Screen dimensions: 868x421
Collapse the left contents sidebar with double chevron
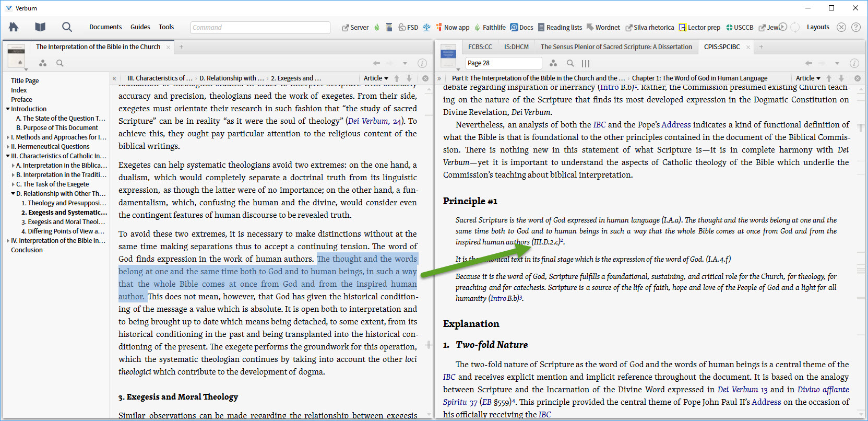114,78
